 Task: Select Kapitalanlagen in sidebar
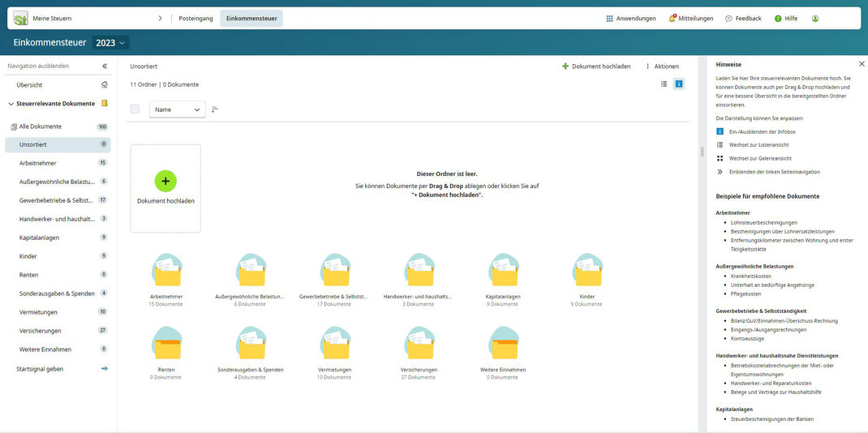coord(58,238)
